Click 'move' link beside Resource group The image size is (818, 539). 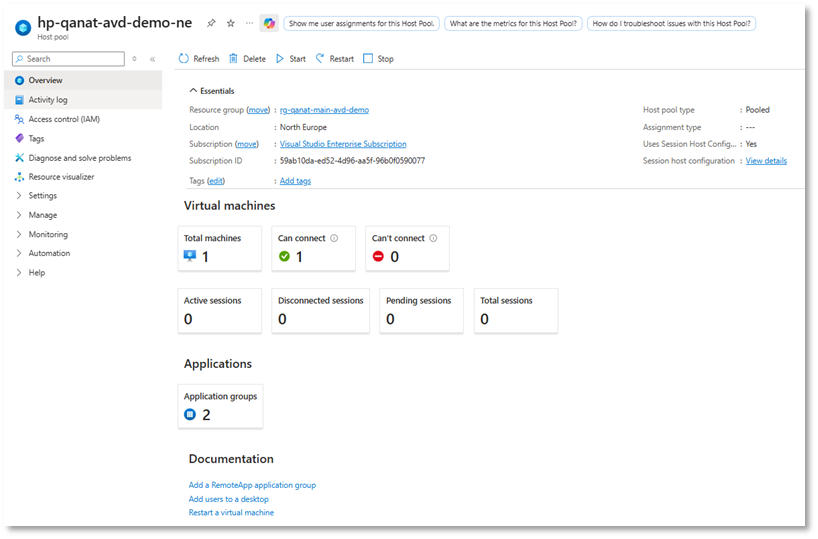(x=258, y=110)
